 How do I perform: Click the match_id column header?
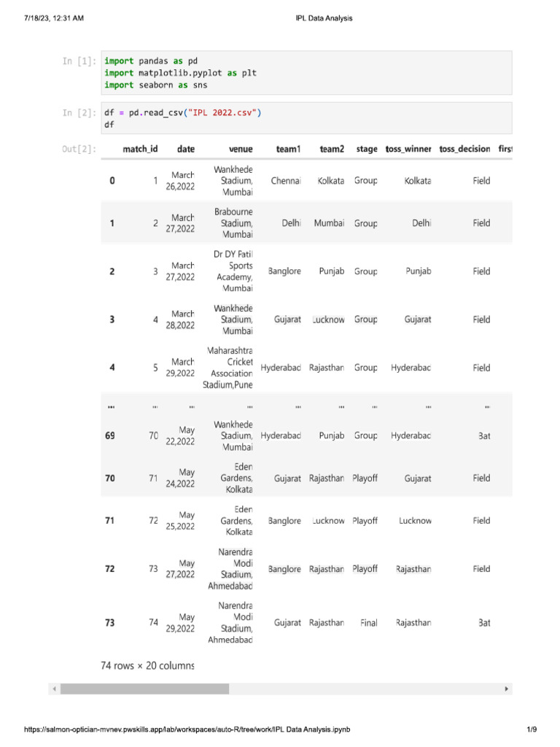click(x=140, y=149)
